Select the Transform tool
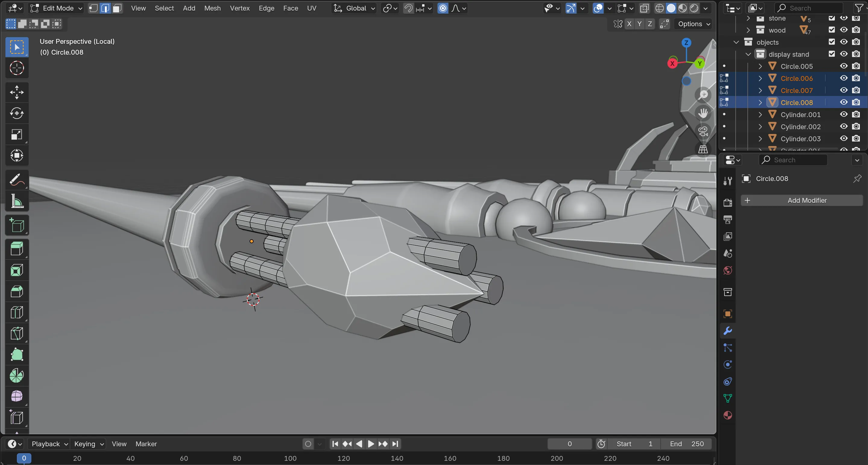868x465 pixels. tap(17, 156)
